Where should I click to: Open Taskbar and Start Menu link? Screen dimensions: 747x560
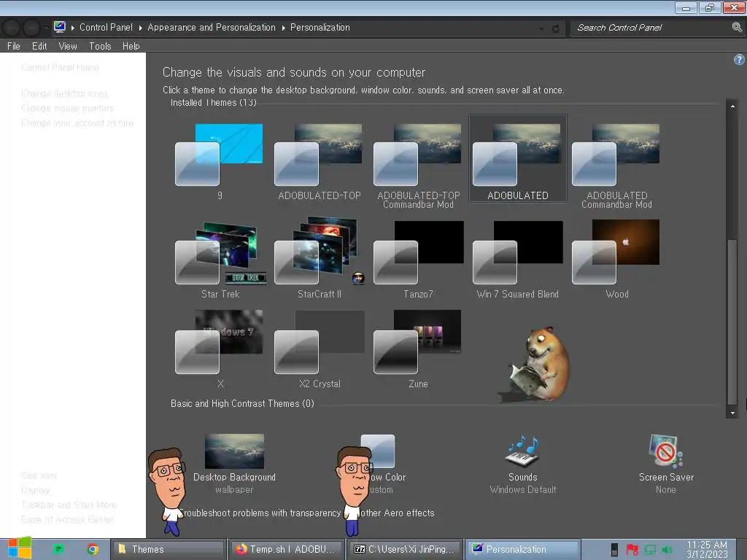click(x=69, y=505)
